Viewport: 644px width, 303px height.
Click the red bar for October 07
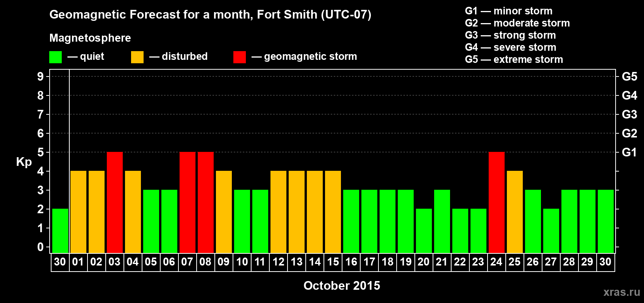(x=188, y=203)
